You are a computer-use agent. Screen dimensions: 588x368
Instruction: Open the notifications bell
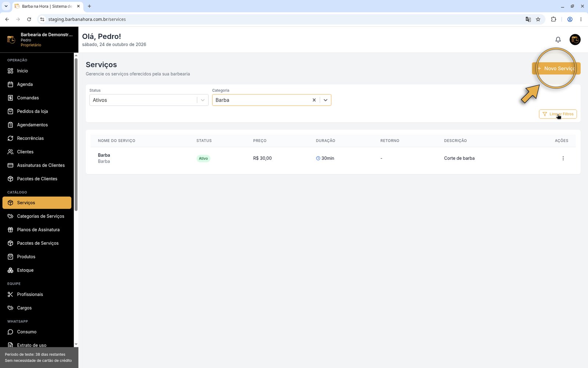558,40
